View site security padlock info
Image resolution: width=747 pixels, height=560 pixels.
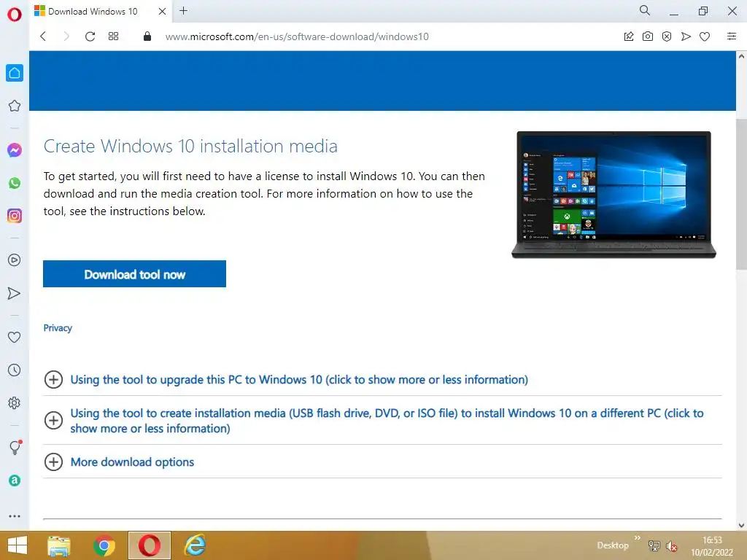(x=147, y=36)
